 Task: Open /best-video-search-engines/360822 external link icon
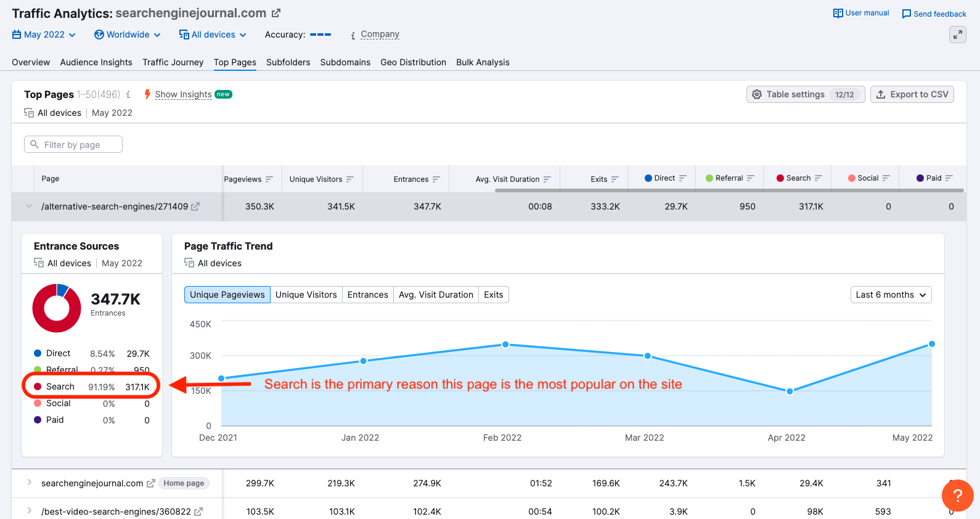pyautogui.click(x=198, y=512)
